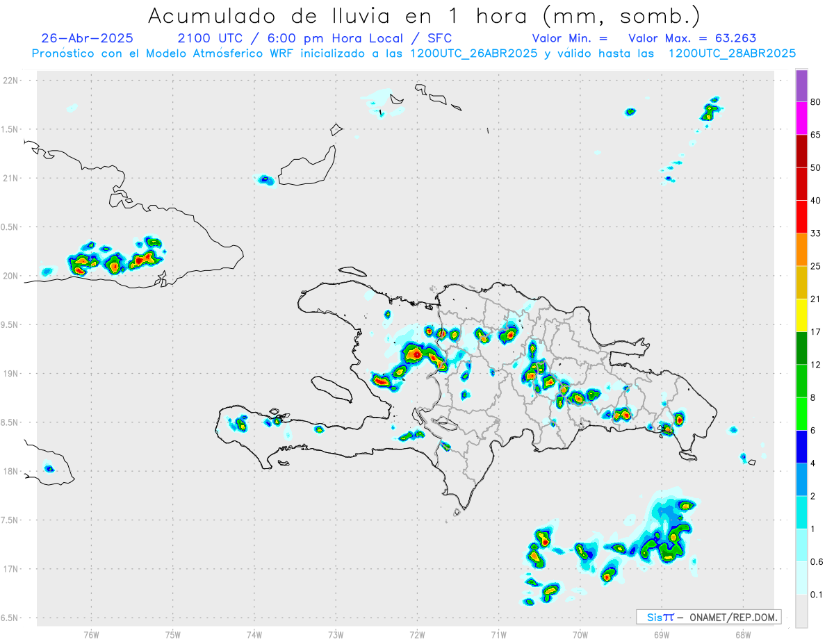834x644 pixels.
Task: Click the legend value '25'
Action: (816, 267)
